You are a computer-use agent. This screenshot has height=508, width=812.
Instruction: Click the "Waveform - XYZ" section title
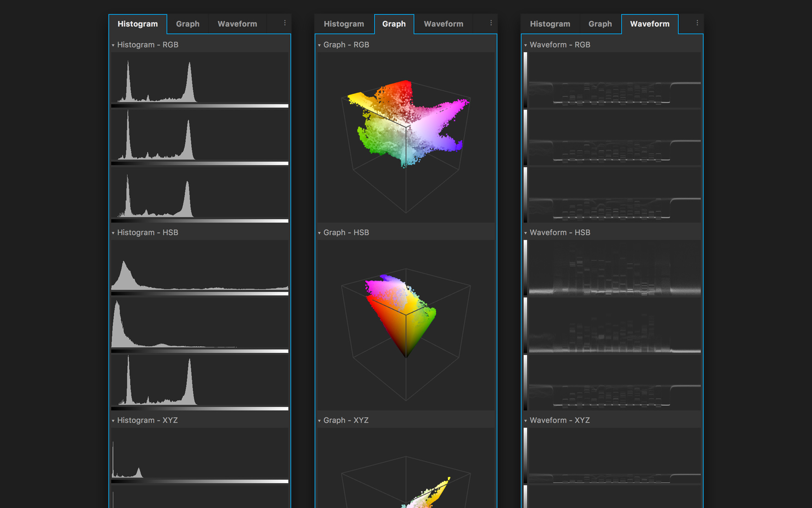click(560, 420)
